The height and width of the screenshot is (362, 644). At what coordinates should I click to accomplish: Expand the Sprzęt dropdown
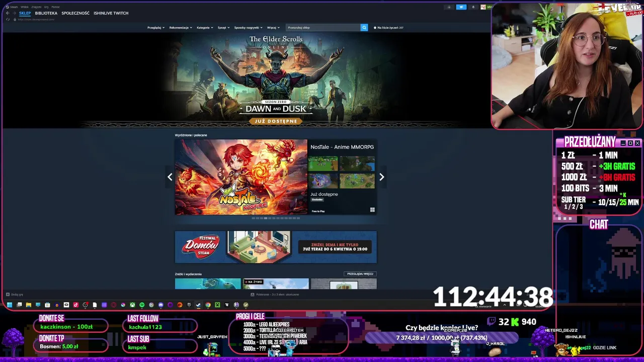223,28
